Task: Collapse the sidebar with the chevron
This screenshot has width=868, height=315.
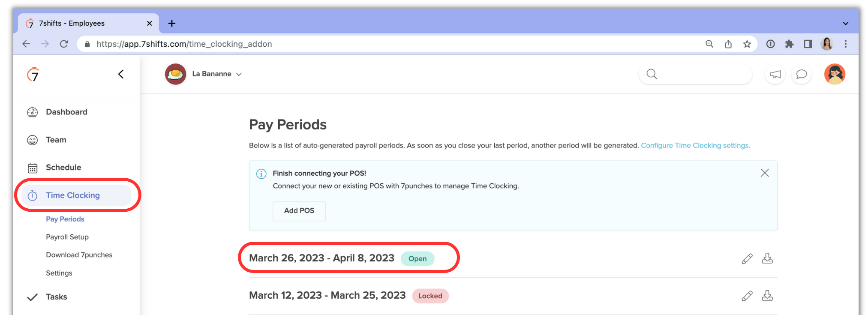Action: 120,74
